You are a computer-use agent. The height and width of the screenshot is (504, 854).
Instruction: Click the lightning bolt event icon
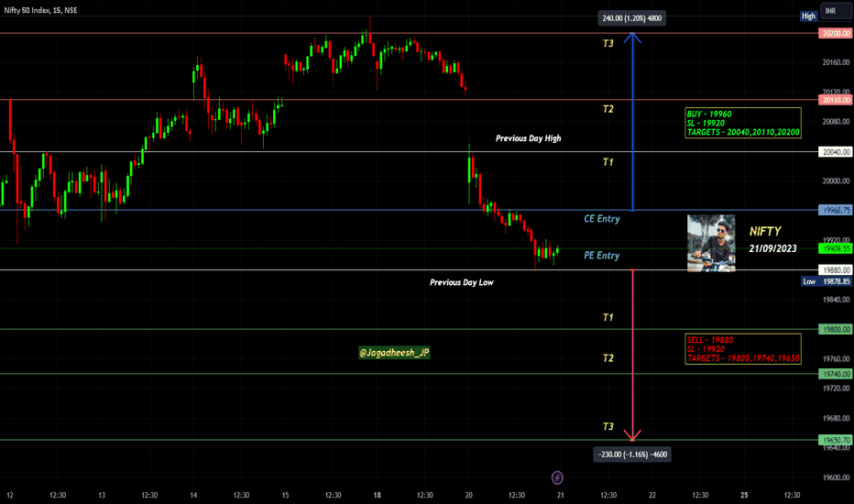click(557, 477)
